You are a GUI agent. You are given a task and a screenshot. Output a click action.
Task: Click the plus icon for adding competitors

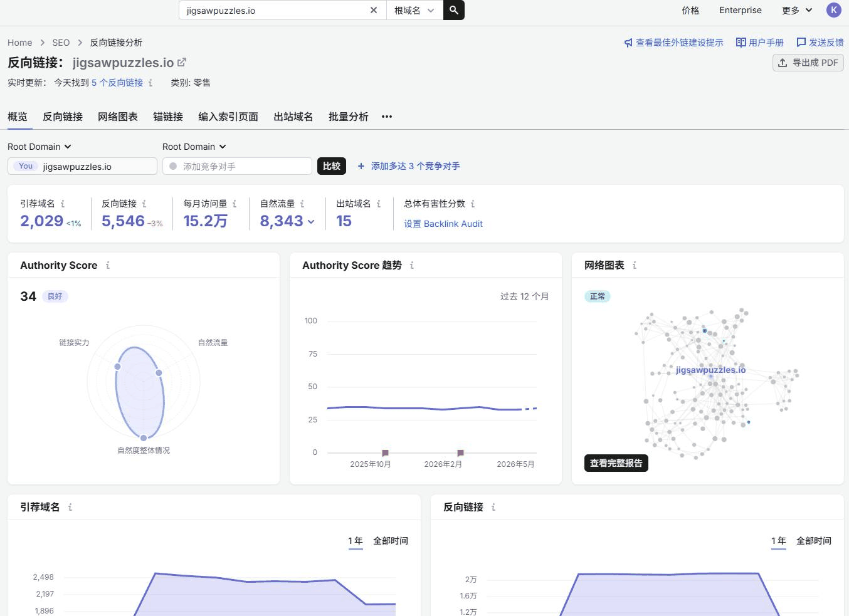coord(361,166)
